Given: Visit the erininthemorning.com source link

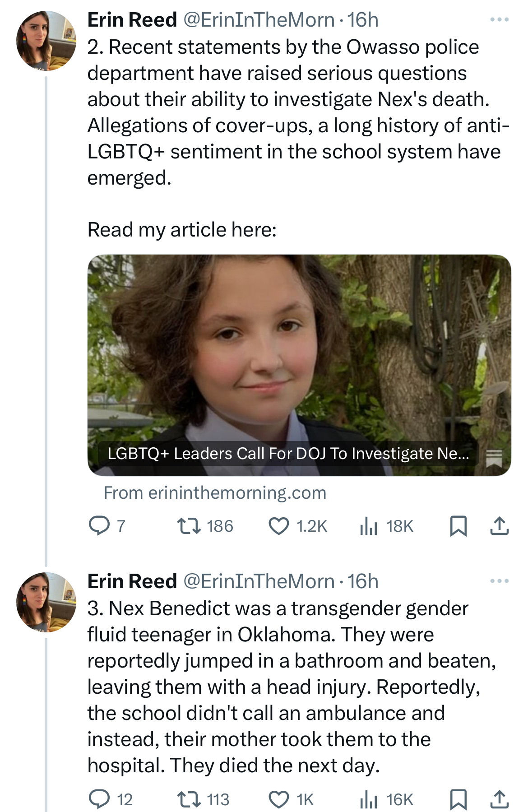Looking at the screenshot, I should pos(215,493).
